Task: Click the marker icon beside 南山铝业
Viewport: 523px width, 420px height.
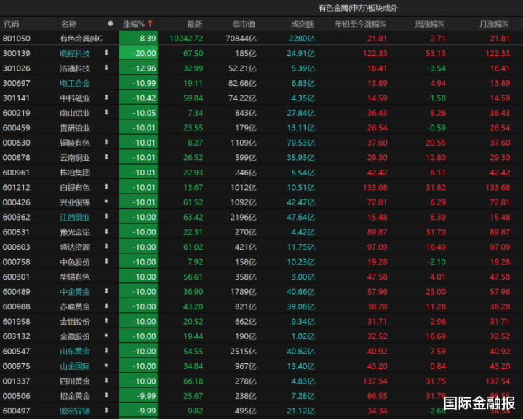Action: tap(106, 113)
